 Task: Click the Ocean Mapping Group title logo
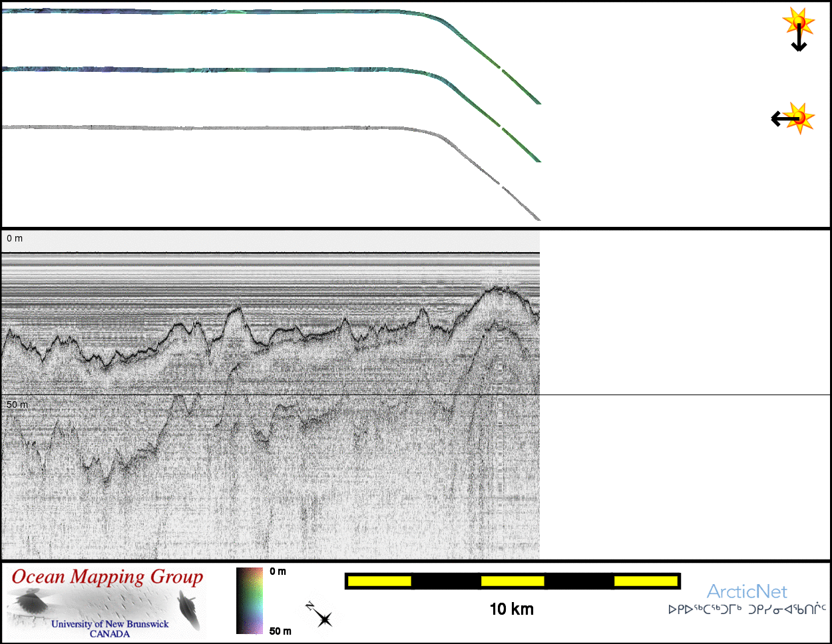click(107, 577)
